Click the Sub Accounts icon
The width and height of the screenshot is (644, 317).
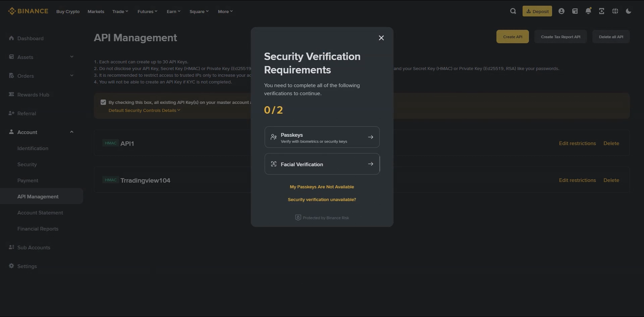[x=11, y=247]
